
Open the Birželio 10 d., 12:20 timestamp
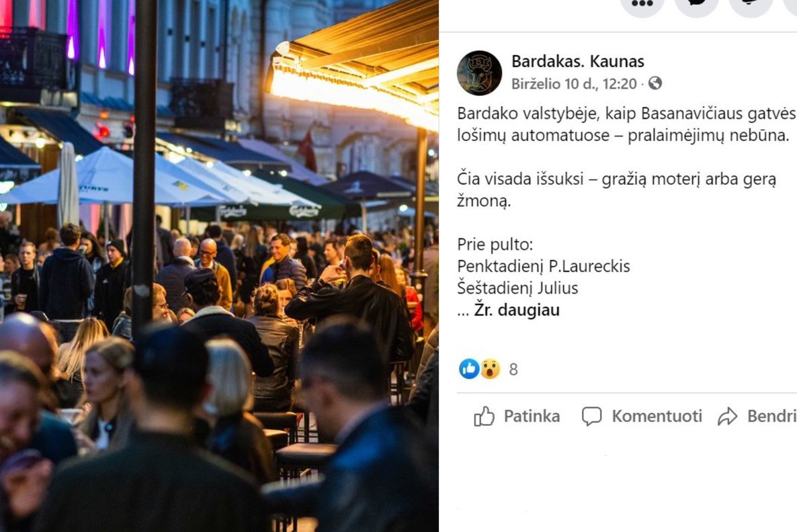coord(574,83)
